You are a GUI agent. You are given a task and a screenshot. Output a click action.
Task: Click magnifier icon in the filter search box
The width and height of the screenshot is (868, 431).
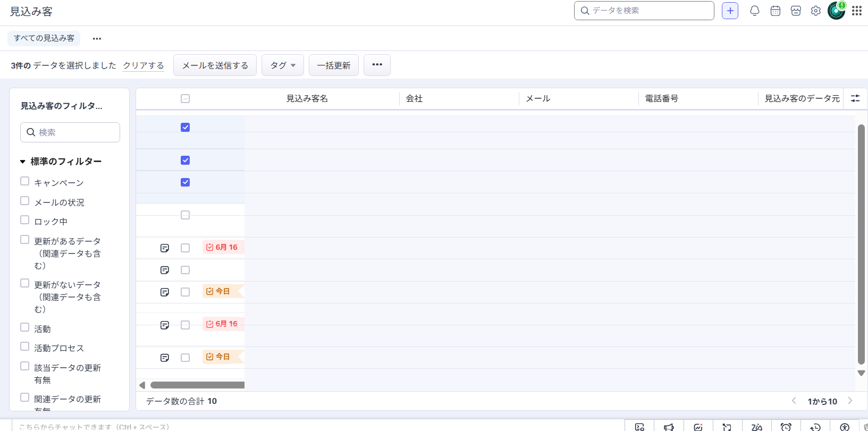(x=31, y=132)
